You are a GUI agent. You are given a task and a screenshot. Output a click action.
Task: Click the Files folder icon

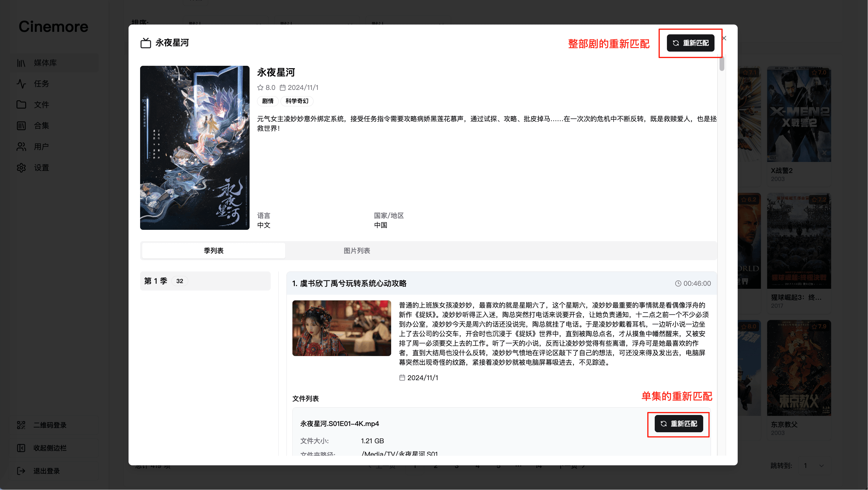click(21, 104)
